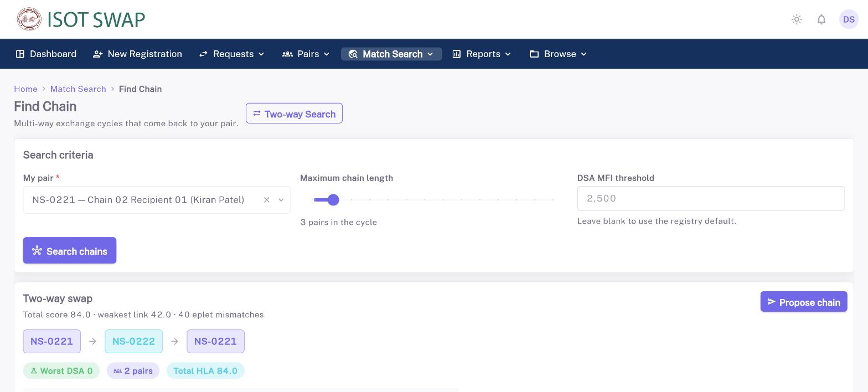Click the last NS-0221 chain node
The height and width of the screenshot is (392, 868).
pos(215,341)
